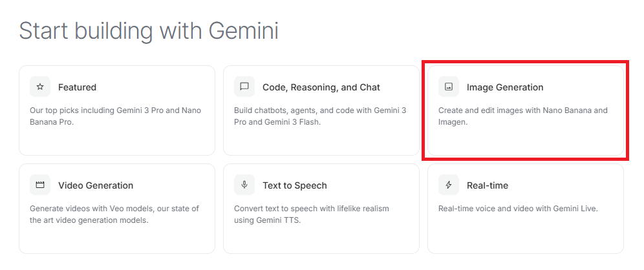Click the 'Generate videos with Veo models' description
Screen dimensions: 644x270
114,214
